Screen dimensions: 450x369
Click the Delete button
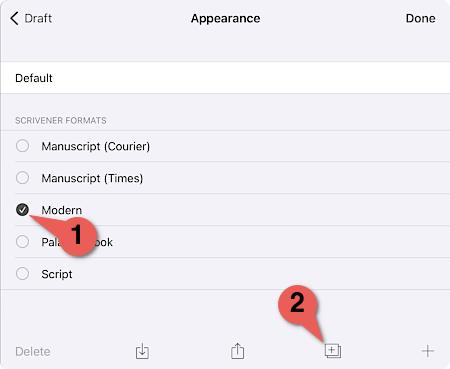(33, 351)
